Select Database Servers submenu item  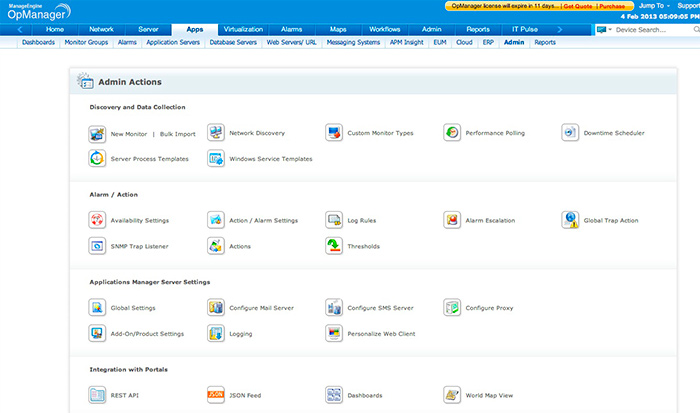(233, 42)
